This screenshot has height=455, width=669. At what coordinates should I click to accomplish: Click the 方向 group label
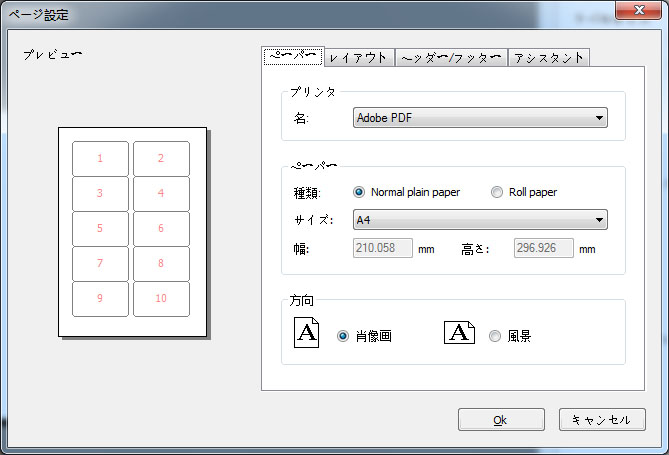(x=301, y=300)
